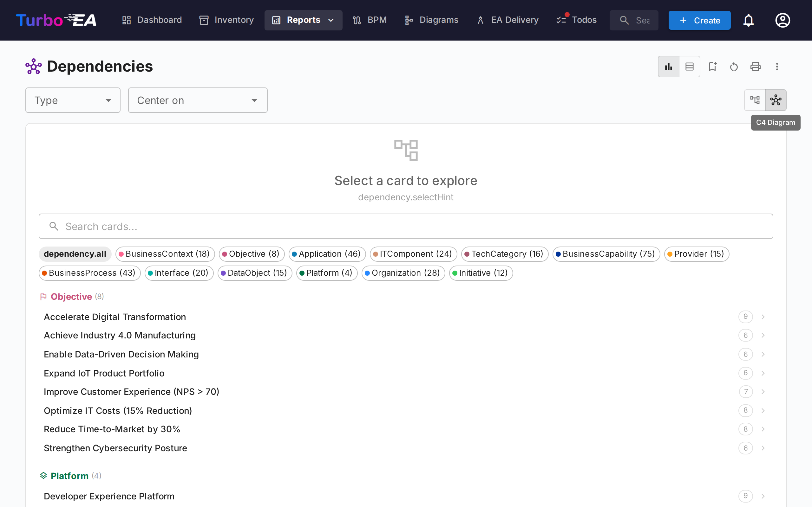812x507 pixels.
Task: Open Accelerate Digital Transformation card
Action: click(115, 317)
